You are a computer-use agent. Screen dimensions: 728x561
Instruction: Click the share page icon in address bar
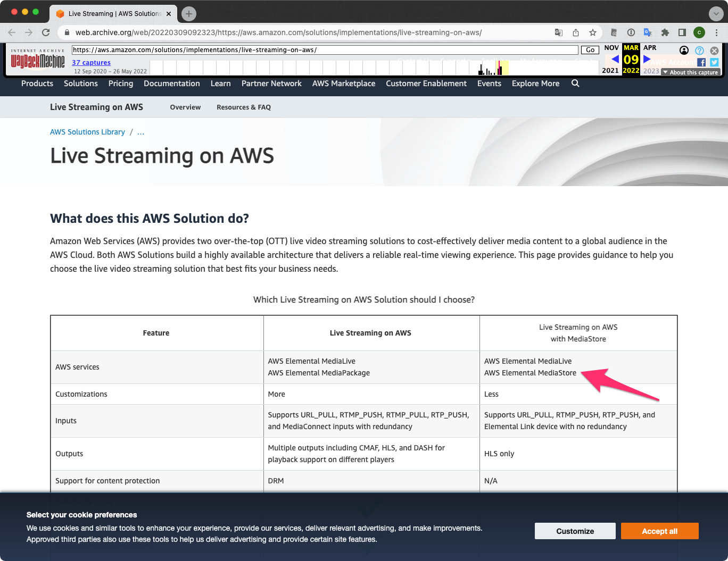[x=575, y=32]
